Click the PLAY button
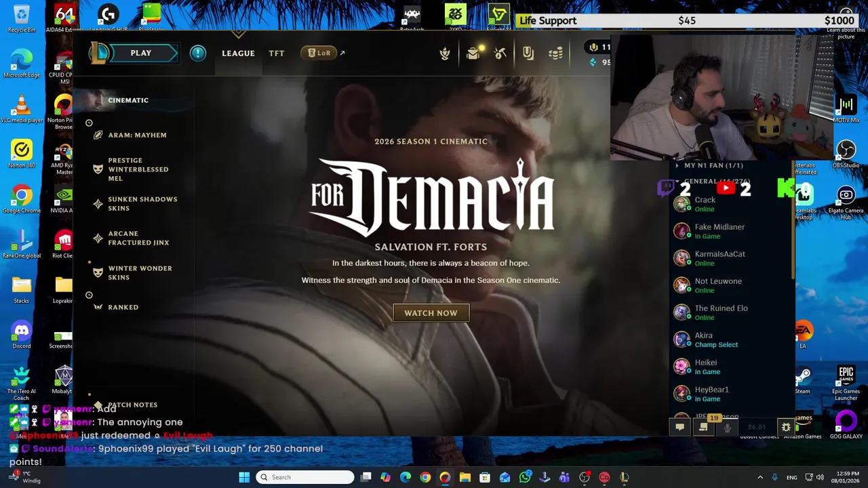 click(141, 53)
